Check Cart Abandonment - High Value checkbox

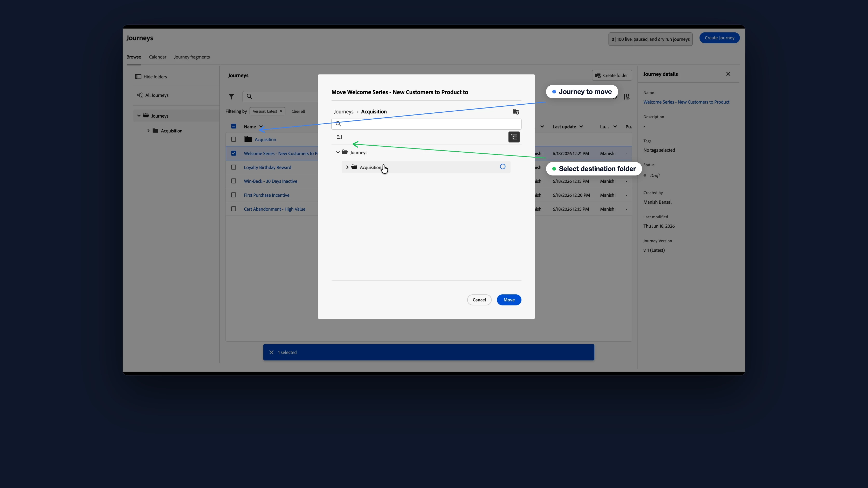click(233, 209)
